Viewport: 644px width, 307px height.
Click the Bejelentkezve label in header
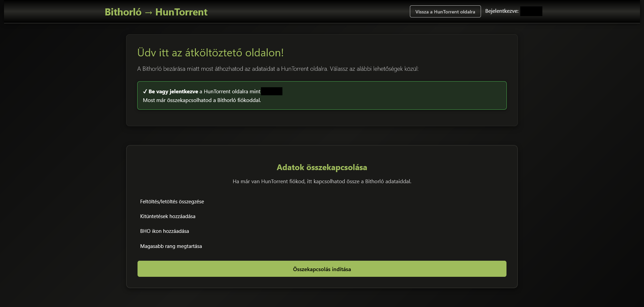pyautogui.click(x=501, y=11)
